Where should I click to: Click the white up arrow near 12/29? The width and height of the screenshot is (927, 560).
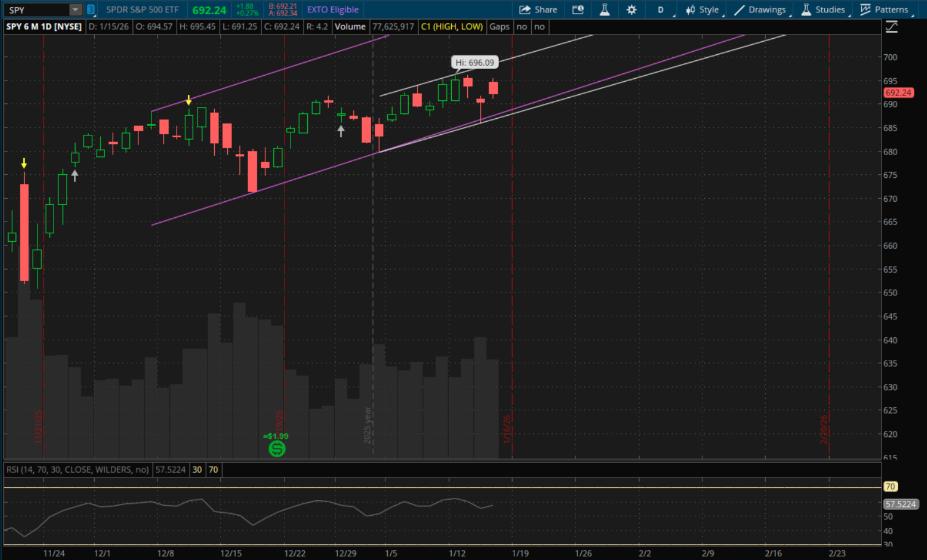pos(341,130)
